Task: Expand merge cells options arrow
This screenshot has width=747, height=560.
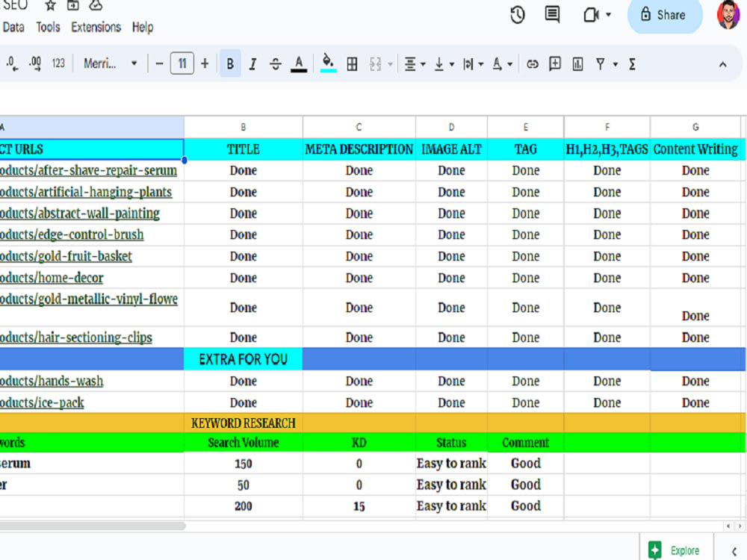Action: tap(390, 64)
